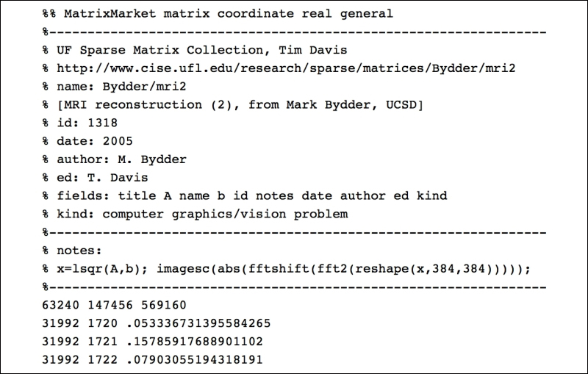The width and height of the screenshot is (588, 374).
Task: Click the lsqr imagesc code line
Action: tap(287, 269)
